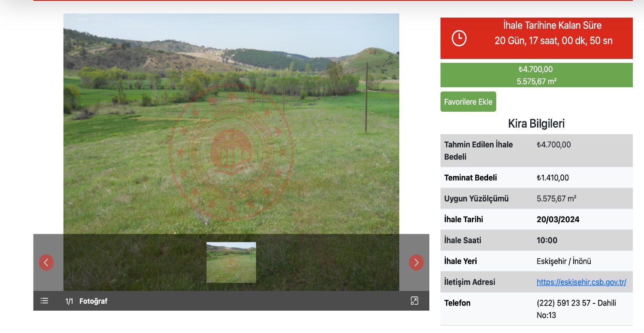The height and width of the screenshot is (333, 644).
Task: Toggle the thumbnail list icon in gallery bar
Action: click(44, 301)
